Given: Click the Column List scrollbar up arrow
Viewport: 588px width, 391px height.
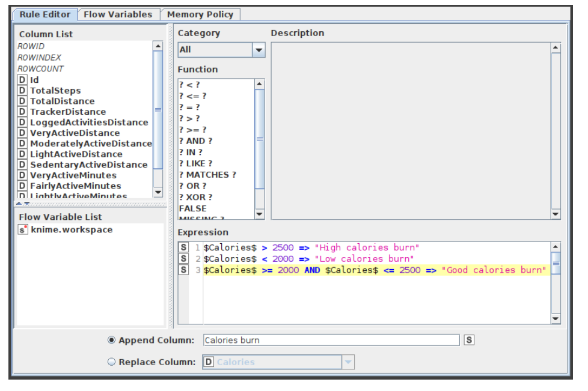Looking at the screenshot, I should [x=158, y=46].
